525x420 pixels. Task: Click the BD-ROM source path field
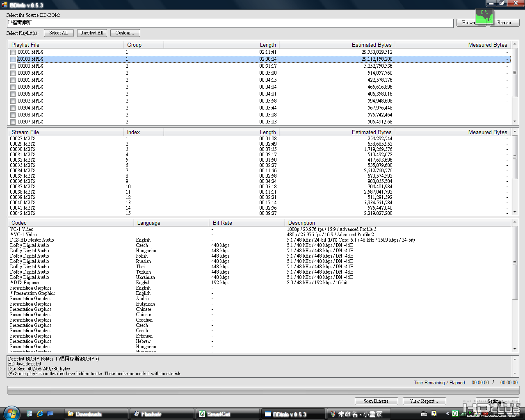pyautogui.click(x=230, y=23)
